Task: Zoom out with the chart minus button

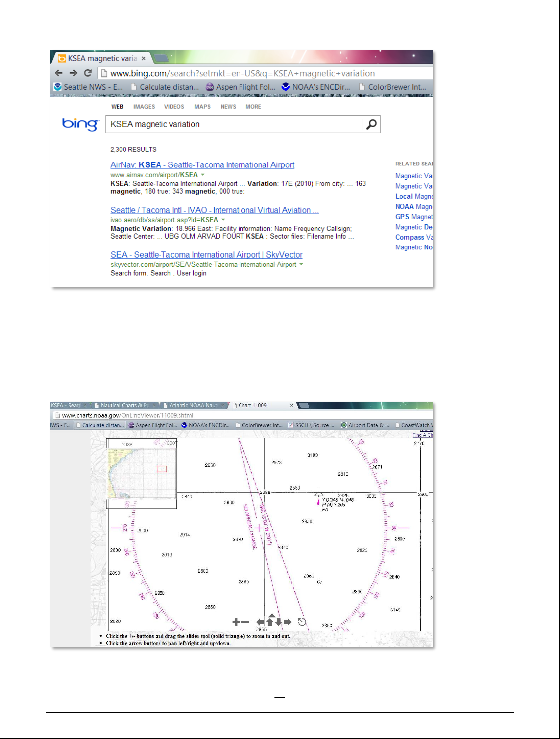Action: click(245, 622)
